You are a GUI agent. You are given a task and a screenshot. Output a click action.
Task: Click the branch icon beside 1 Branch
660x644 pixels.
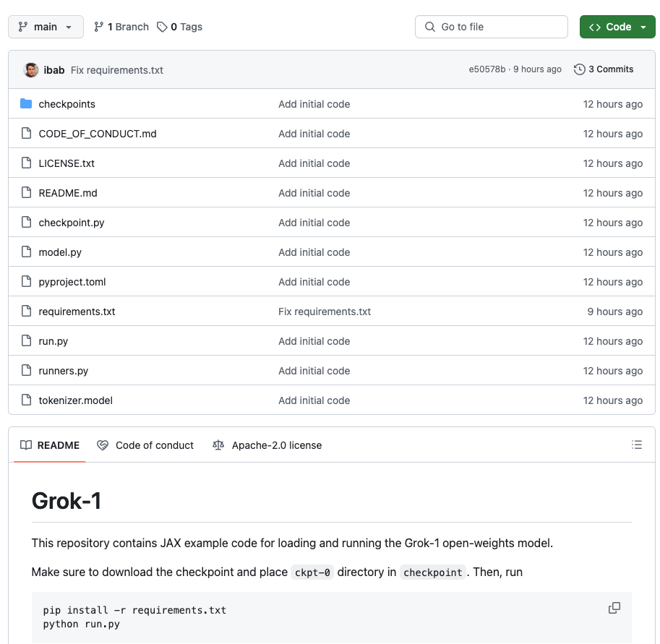[98, 27]
